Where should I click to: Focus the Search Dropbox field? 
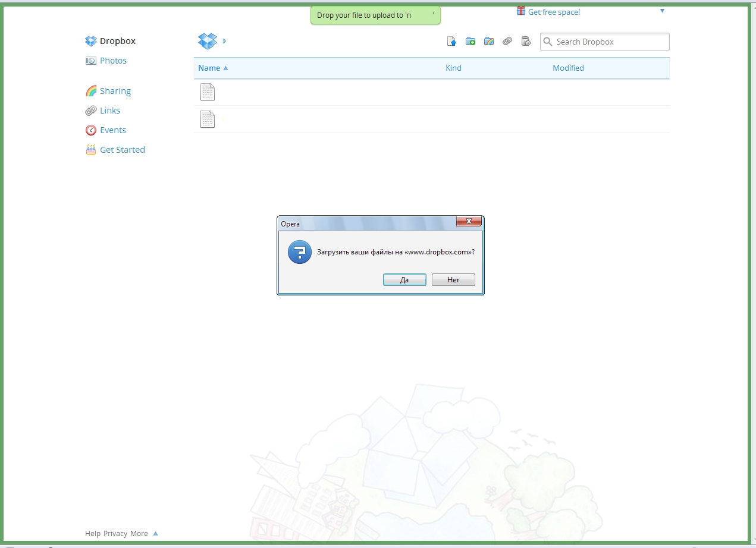pos(605,42)
